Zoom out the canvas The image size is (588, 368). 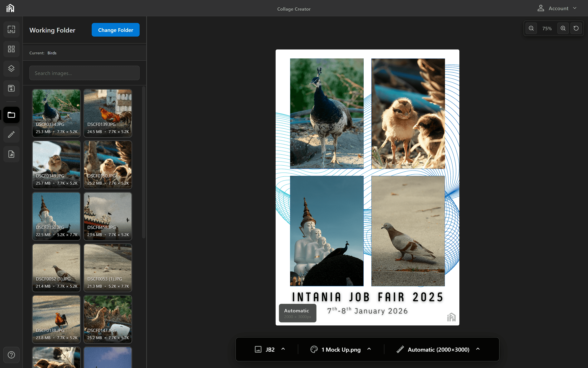tap(531, 28)
